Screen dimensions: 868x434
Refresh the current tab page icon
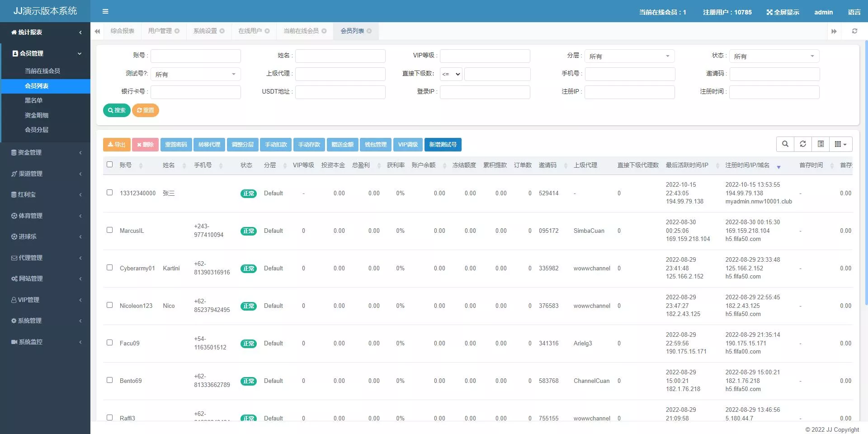(854, 31)
